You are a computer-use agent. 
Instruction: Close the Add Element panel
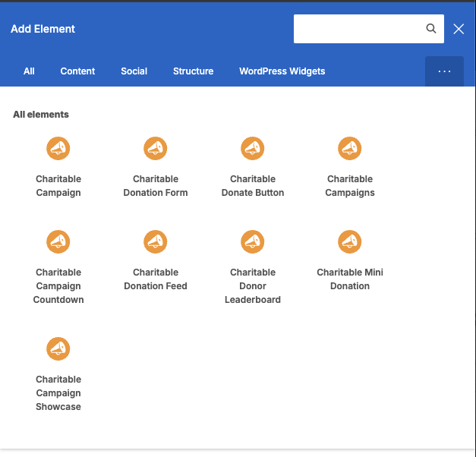(x=459, y=29)
